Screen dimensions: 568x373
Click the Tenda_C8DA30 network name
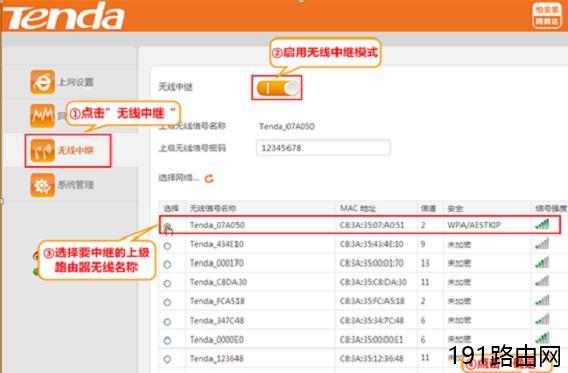click(x=218, y=282)
